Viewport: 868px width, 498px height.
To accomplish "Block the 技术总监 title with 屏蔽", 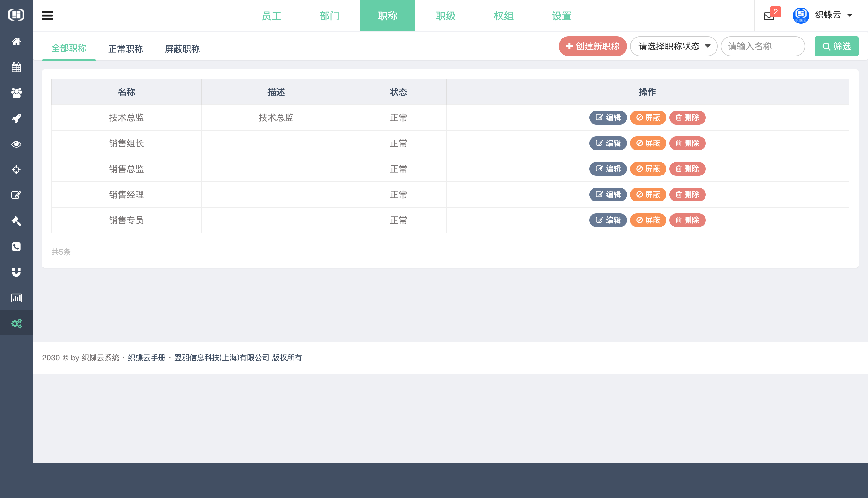I will tap(648, 118).
